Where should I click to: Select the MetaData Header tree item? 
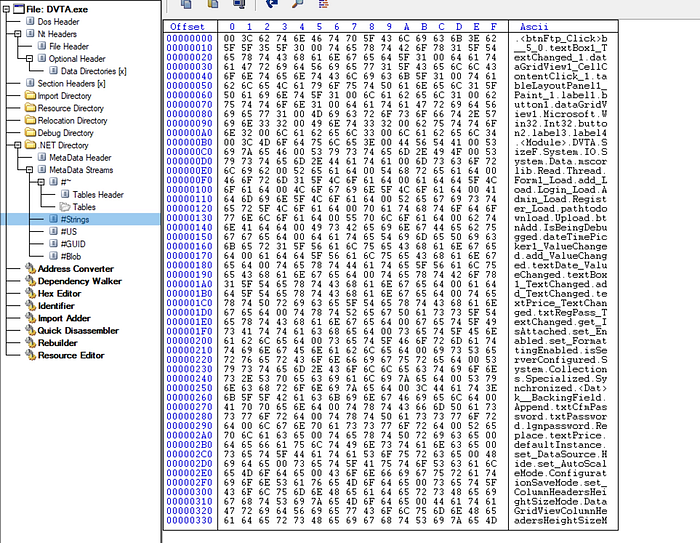click(x=80, y=158)
